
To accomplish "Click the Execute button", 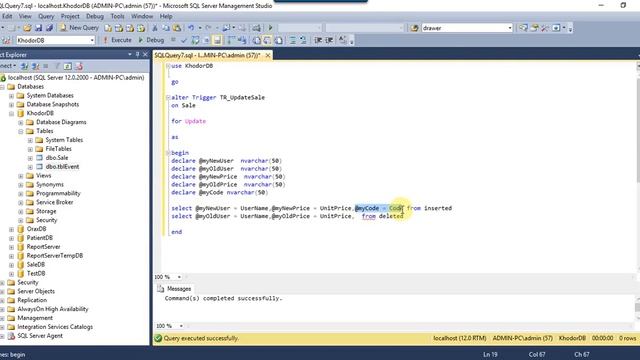I will coord(118,40).
